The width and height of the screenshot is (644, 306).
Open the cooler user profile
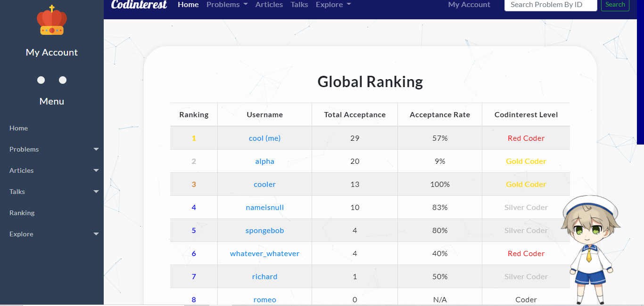(x=264, y=184)
